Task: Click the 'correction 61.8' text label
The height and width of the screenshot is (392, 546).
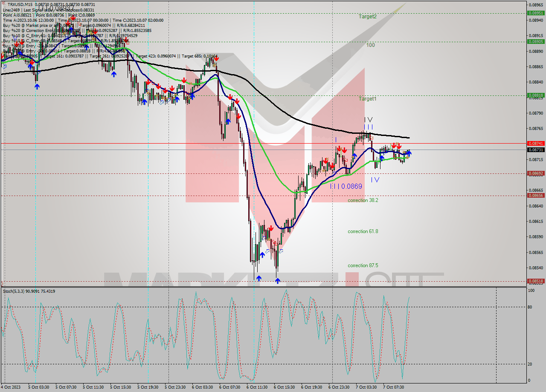Action: coord(363,231)
